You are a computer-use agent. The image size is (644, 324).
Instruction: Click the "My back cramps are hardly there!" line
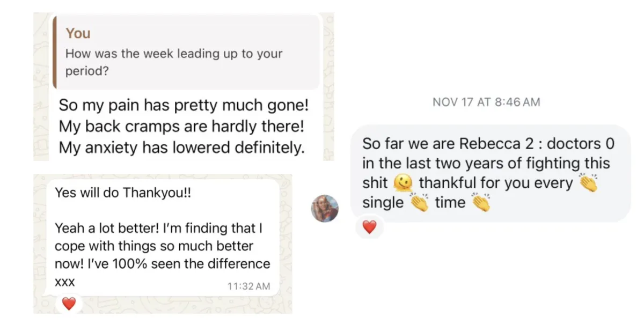181,126
